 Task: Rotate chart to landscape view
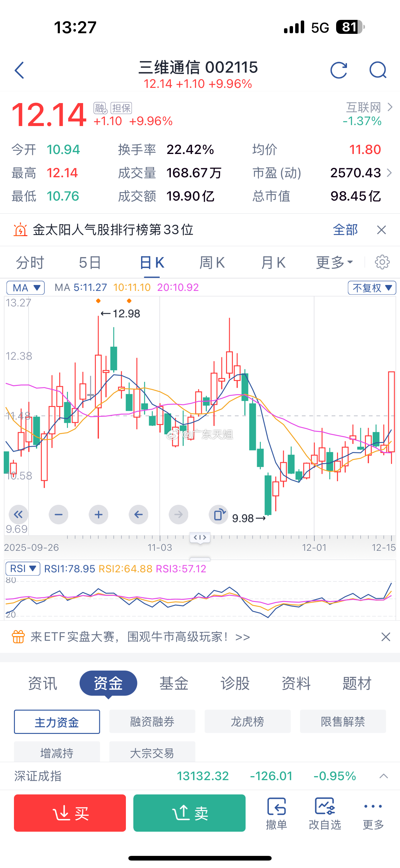(219, 514)
